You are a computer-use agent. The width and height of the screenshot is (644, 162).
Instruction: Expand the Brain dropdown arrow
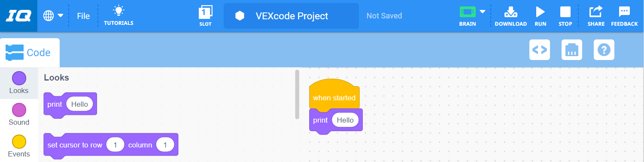483,12
